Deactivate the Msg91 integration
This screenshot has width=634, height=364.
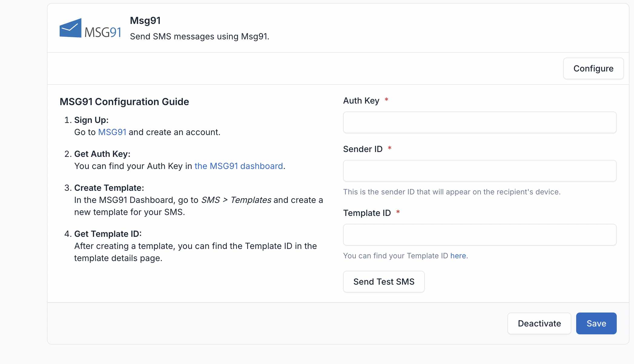click(x=539, y=323)
